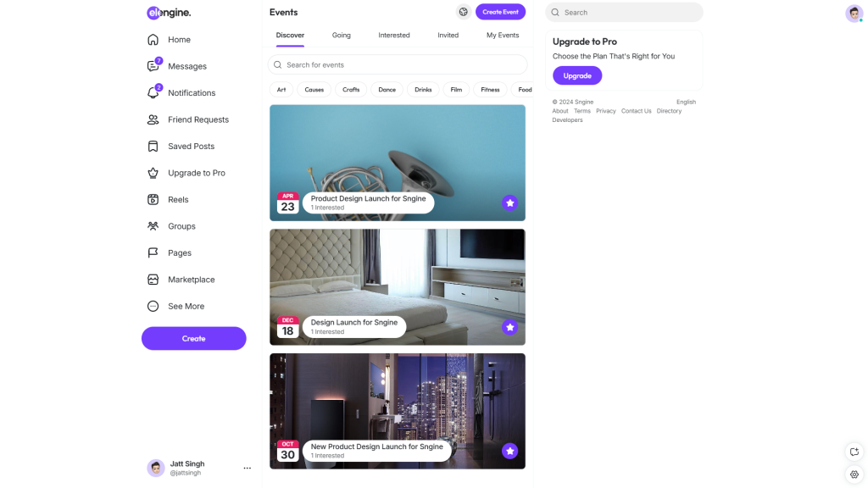Open Messages from the sidebar icon
Image resolution: width=868 pixels, height=488 pixels.
click(153, 66)
